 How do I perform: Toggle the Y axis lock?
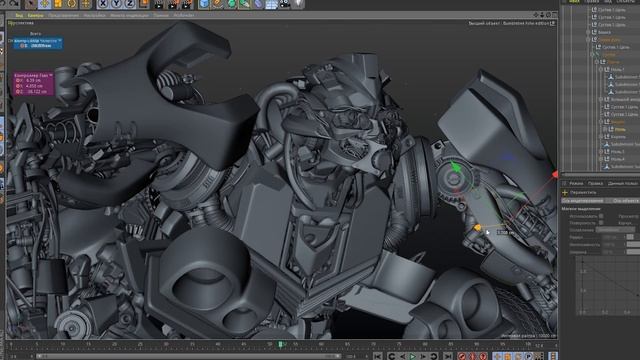[x=116, y=4]
